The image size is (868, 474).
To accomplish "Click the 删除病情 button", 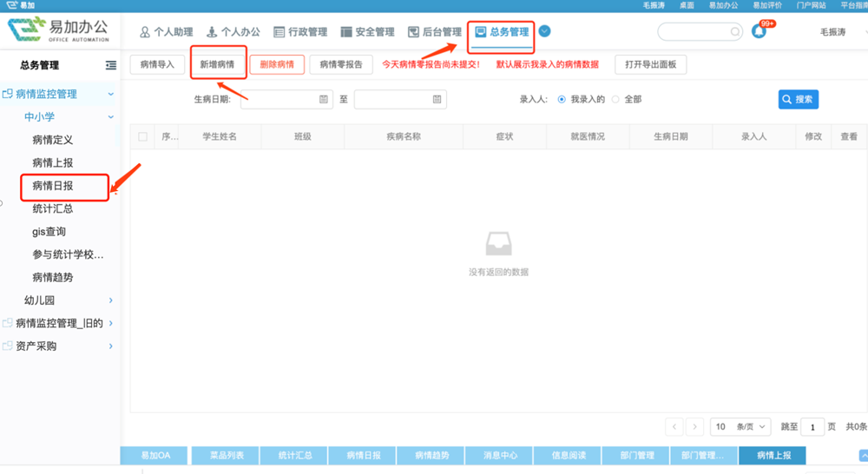I will pyautogui.click(x=277, y=65).
